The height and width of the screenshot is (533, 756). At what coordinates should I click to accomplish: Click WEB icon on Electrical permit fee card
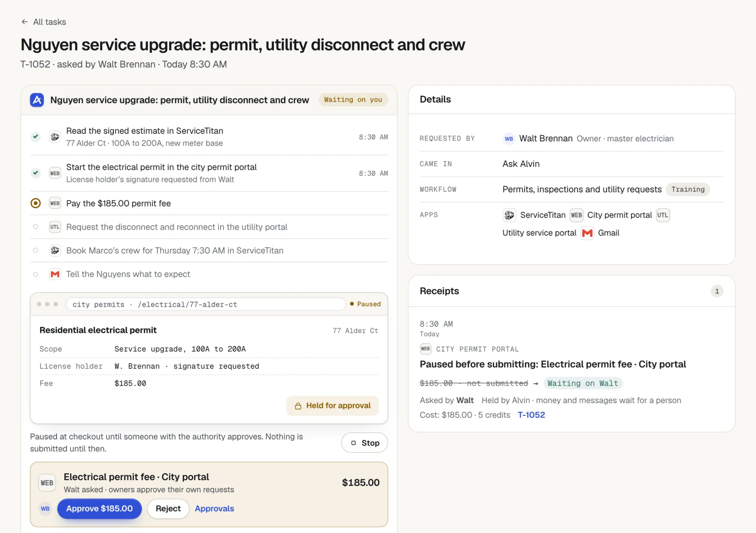(47, 483)
